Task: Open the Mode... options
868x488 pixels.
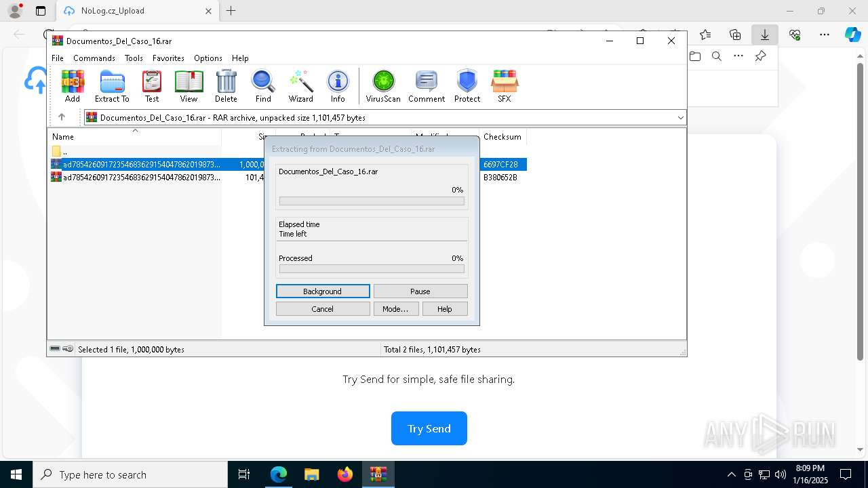Action: point(396,309)
